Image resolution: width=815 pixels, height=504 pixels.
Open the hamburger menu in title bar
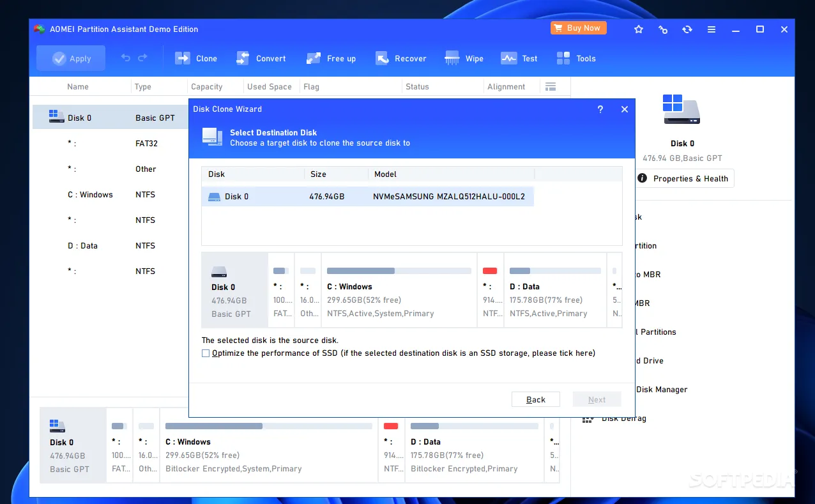pos(711,29)
